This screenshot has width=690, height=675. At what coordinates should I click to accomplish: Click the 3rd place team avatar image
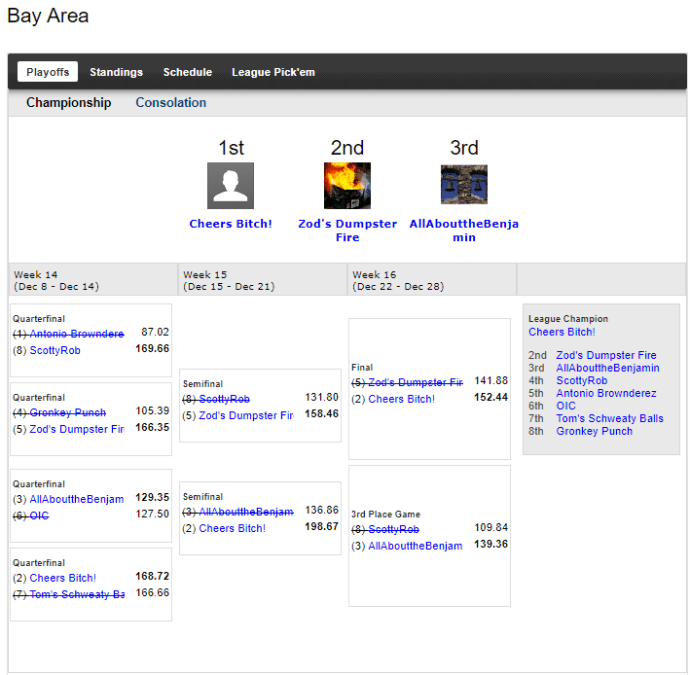[x=464, y=186]
